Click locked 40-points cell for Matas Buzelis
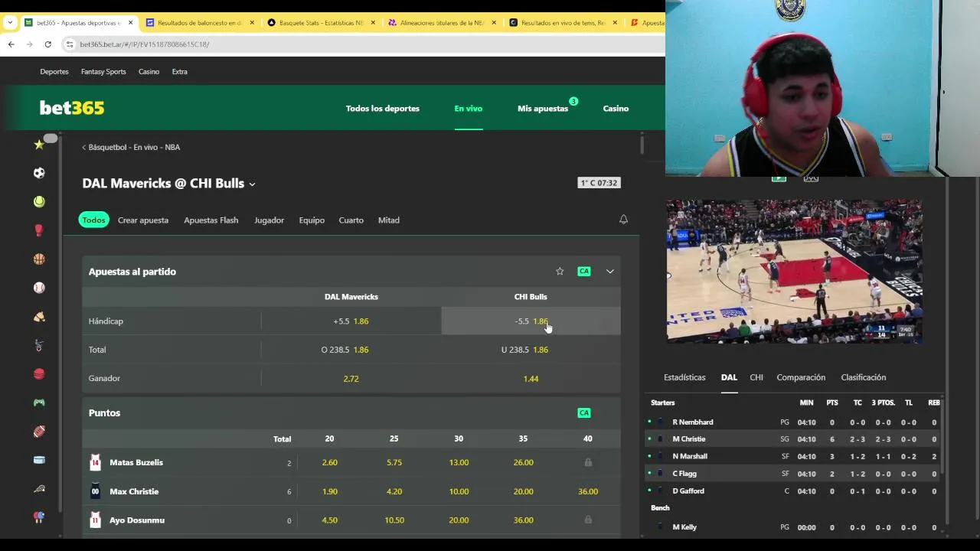This screenshot has height=551, width=980. (x=588, y=462)
